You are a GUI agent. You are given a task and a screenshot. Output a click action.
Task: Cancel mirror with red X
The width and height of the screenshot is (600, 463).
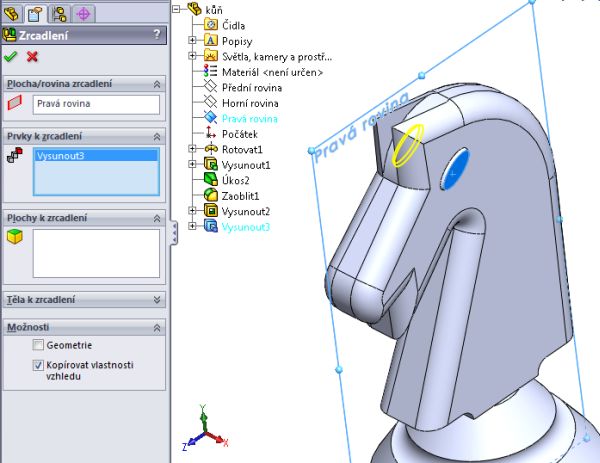coord(32,57)
